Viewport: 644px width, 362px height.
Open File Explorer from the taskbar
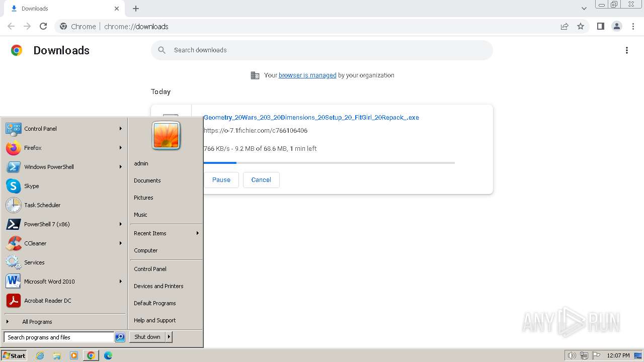click(57, 355)
